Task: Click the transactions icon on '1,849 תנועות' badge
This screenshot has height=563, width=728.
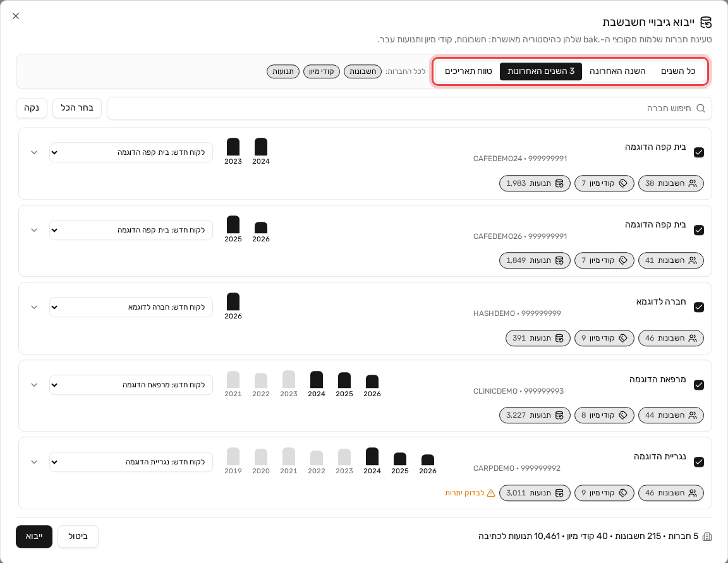Action: (x=559, y=260)
